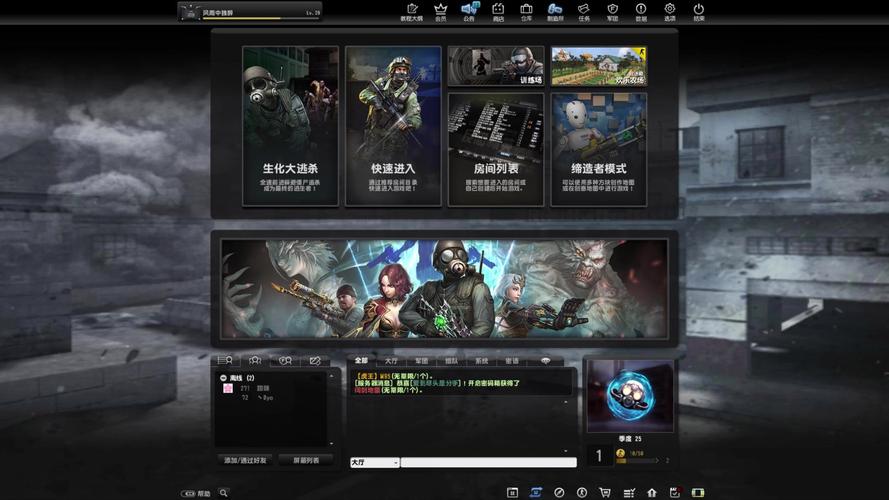The width and height of the screenshot is (889, 500).
Task: Click the [虎王] chat message line
Action: [394, 376]
